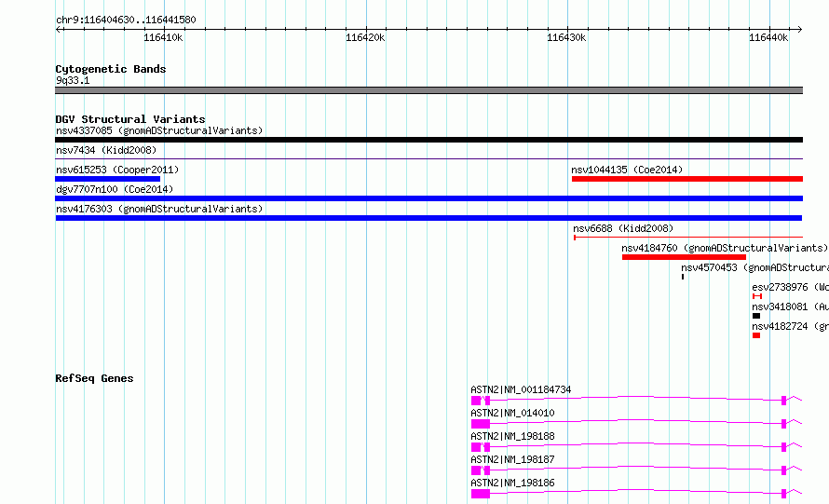Screen dimensions: 829x504
Task: Click the 116410k ruler tick label
Action: tap(163, 37)
